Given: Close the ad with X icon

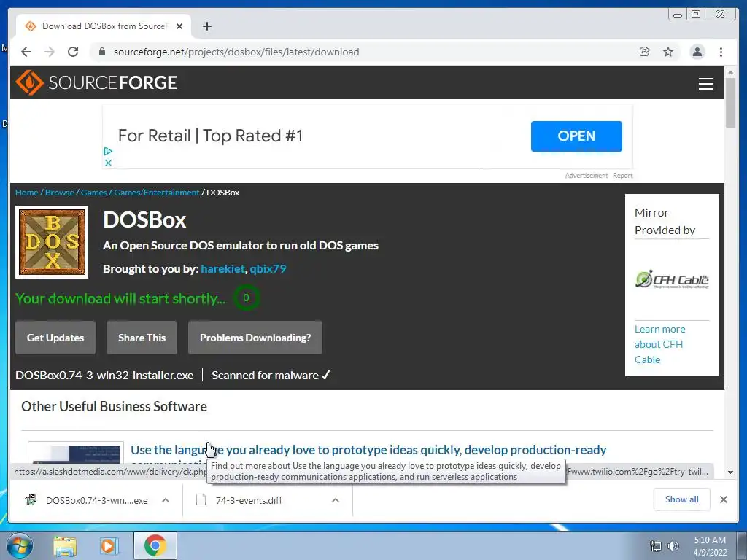Looking at the screenshot, I should pos(108,163).
